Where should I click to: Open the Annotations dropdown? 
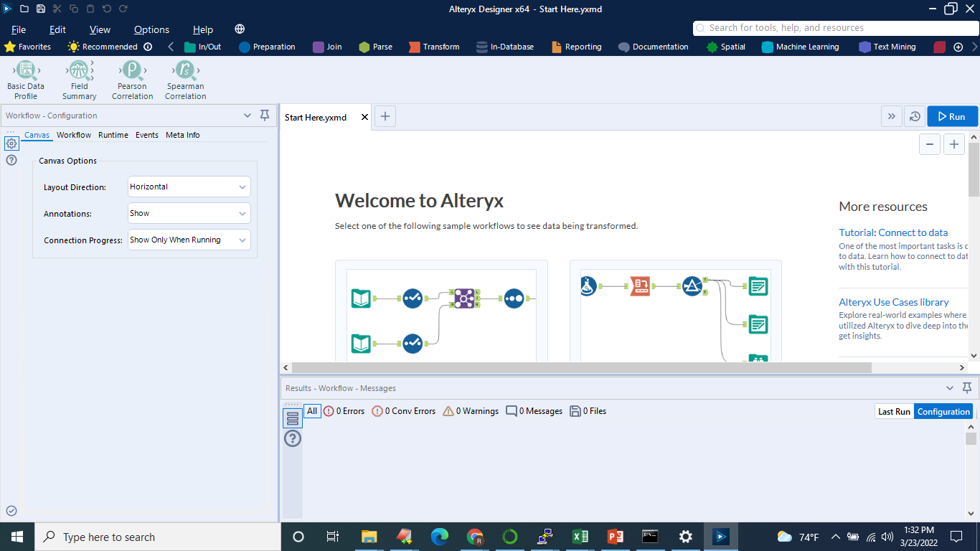(189, 213)
